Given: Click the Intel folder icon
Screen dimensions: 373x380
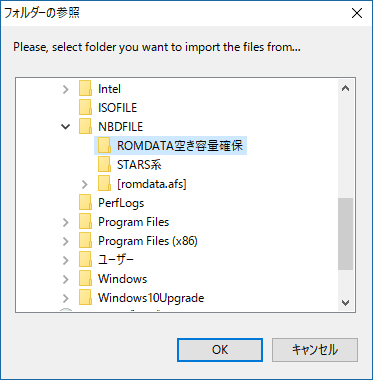Looking at the screenshot, I should click(x=85, y=89).
